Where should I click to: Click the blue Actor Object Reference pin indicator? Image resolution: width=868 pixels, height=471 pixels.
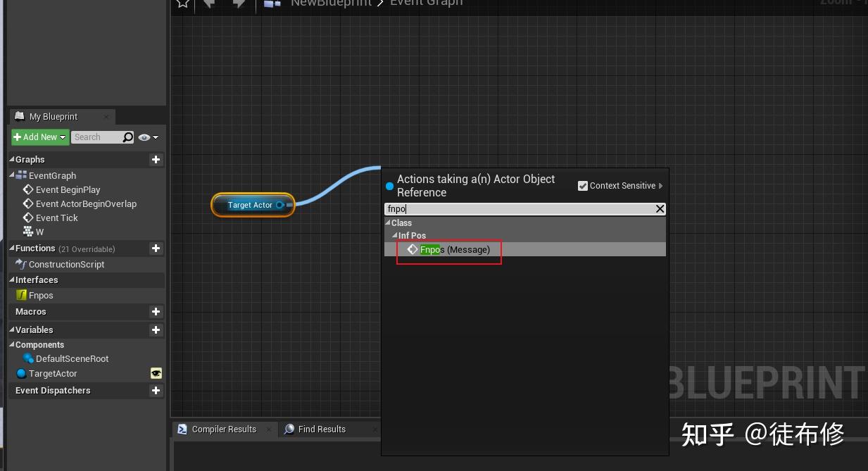[390, 186]
